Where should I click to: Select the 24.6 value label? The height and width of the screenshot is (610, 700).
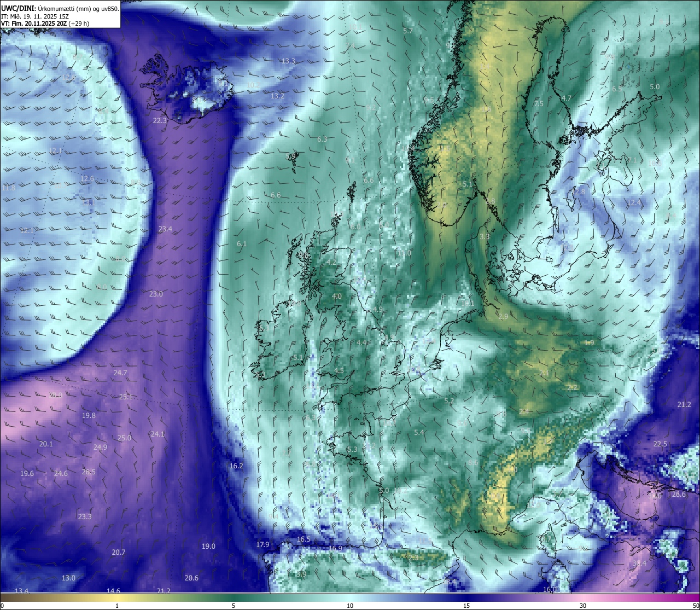pos(61,474)
